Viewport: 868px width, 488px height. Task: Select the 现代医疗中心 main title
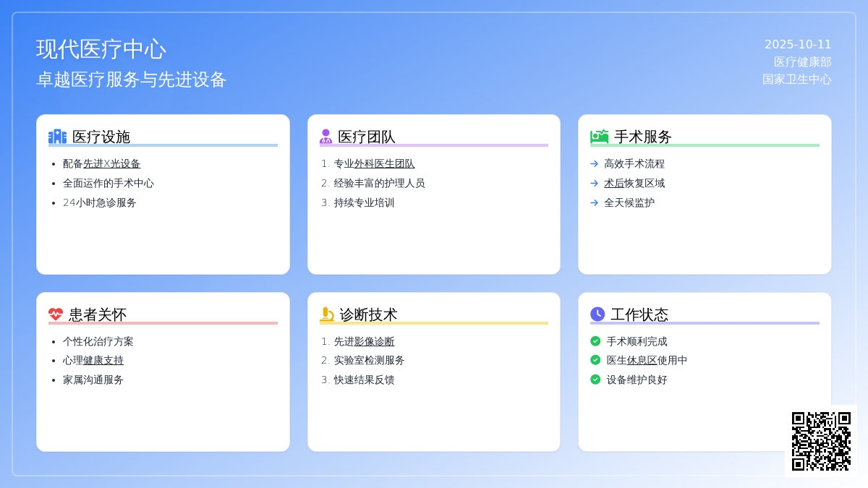pos(101,49)
